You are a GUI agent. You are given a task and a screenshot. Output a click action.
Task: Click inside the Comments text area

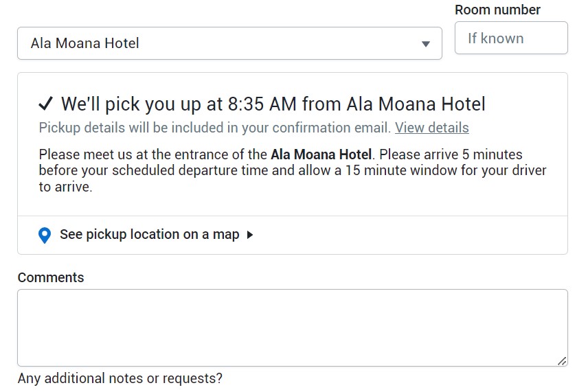292,327
